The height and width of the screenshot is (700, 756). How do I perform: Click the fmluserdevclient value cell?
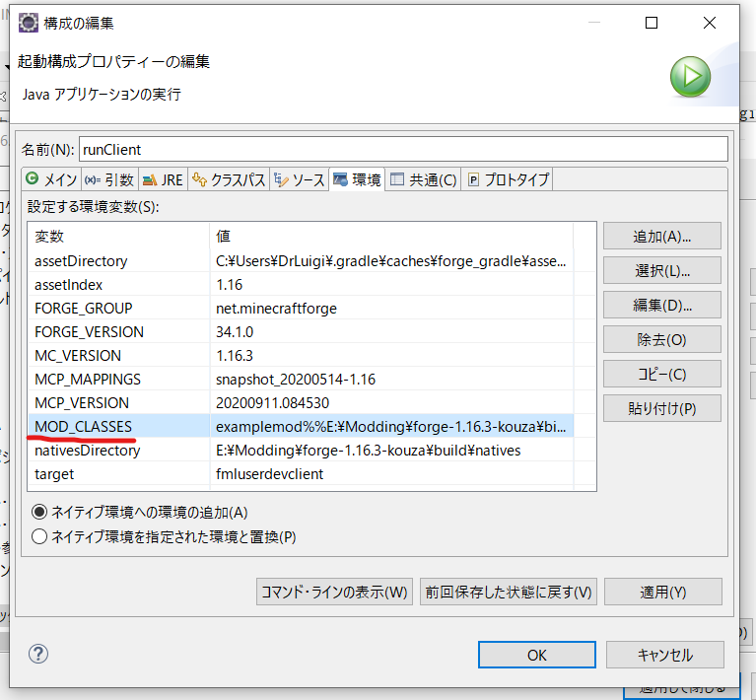coord(391,474)
